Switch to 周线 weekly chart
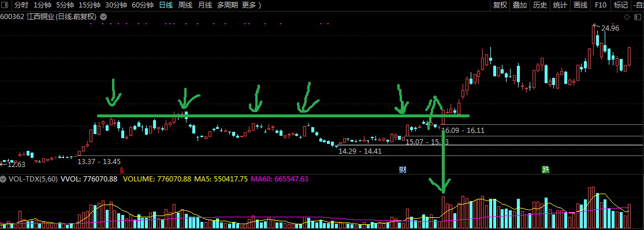 pos(185,5)
